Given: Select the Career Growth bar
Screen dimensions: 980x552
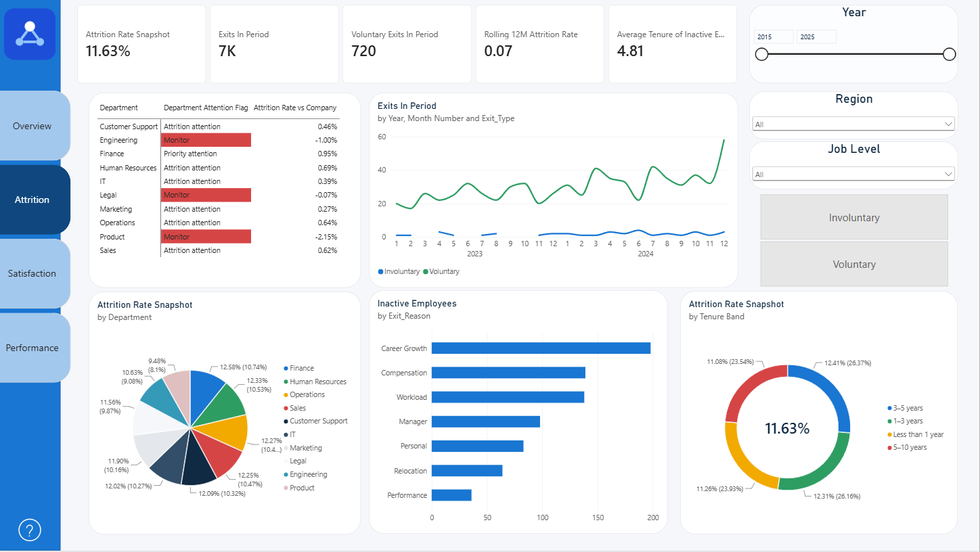Looking at the screenshot, I should coord(541,348).
